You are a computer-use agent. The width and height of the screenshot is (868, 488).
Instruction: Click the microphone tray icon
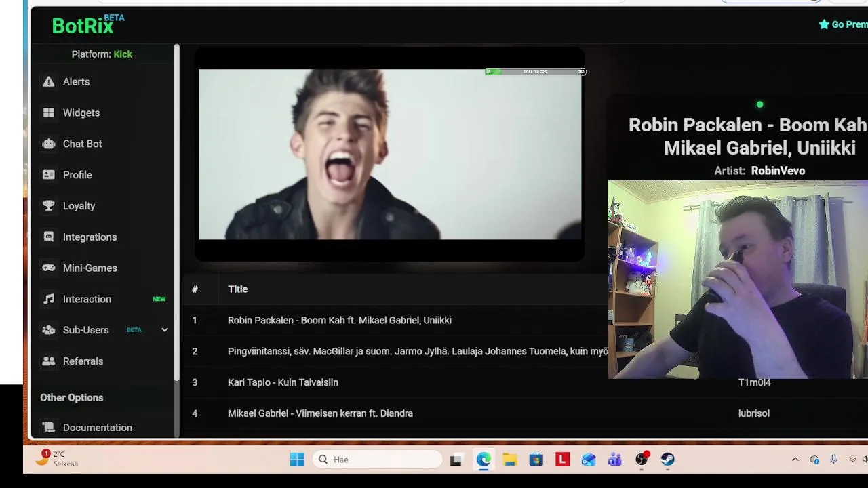833,460
